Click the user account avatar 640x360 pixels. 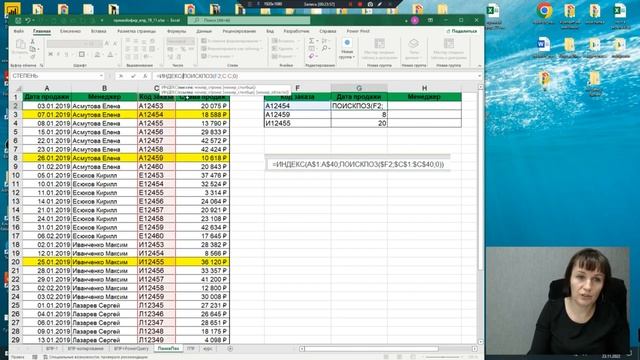coord(415,20)
